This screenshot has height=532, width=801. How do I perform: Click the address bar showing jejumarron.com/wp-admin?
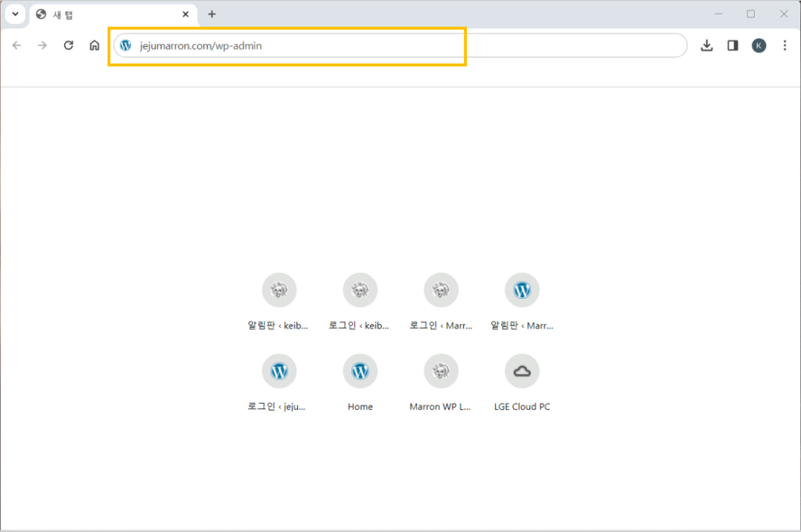(x=400, y=45)
